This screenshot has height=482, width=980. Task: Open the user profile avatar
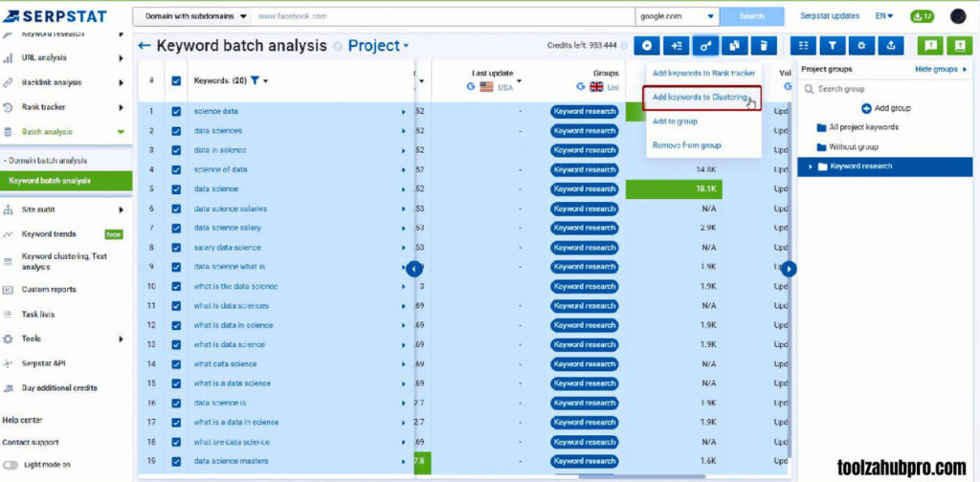point(958,16)
